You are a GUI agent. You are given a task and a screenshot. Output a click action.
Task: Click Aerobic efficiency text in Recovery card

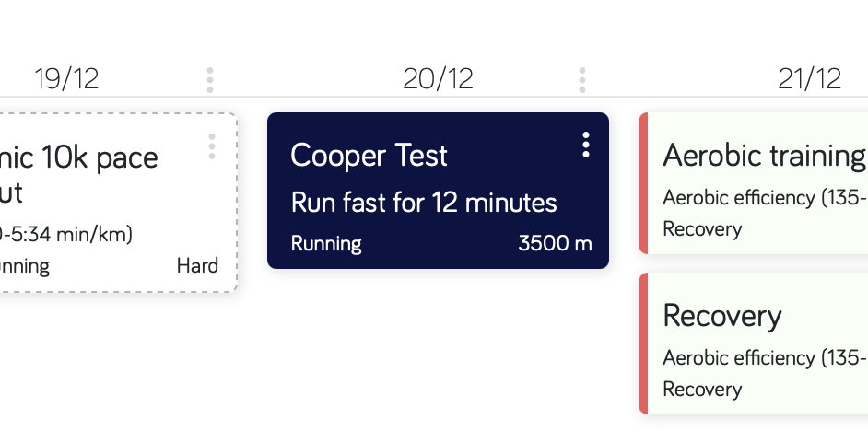pos(765,357)
